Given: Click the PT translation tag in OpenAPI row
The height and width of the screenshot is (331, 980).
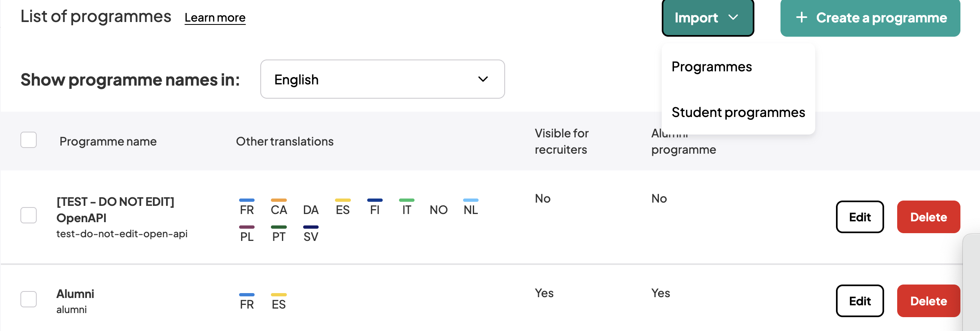Looking at the screenshot, I should [x=279, y=234].
